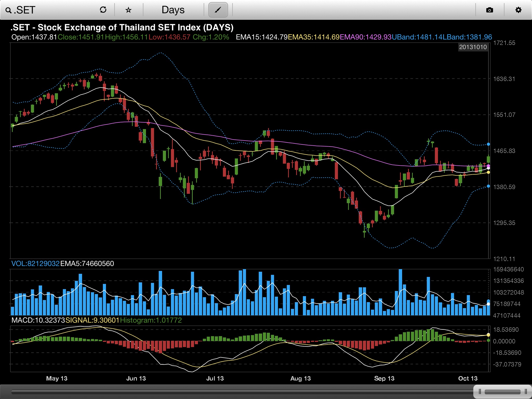Click the EMA15:1424.79 indicator label

click(x=262, y=37)
